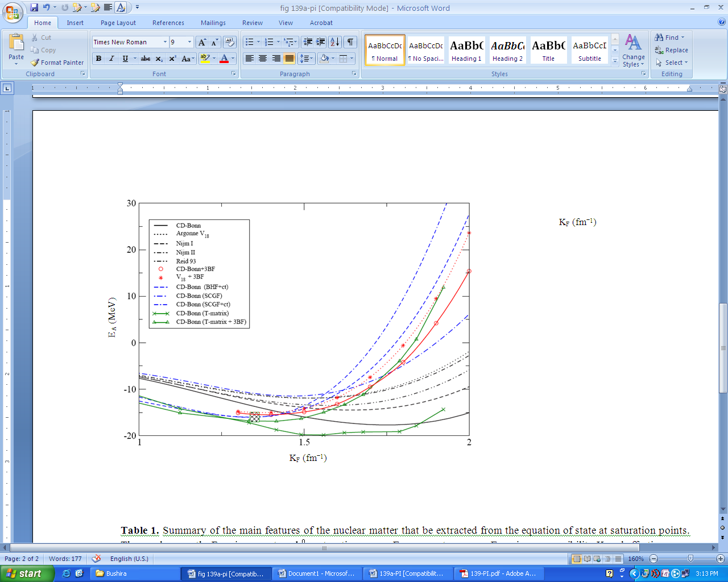
Task: Click the Show/Hide paragraph marks icon
Action: point(351,42)
